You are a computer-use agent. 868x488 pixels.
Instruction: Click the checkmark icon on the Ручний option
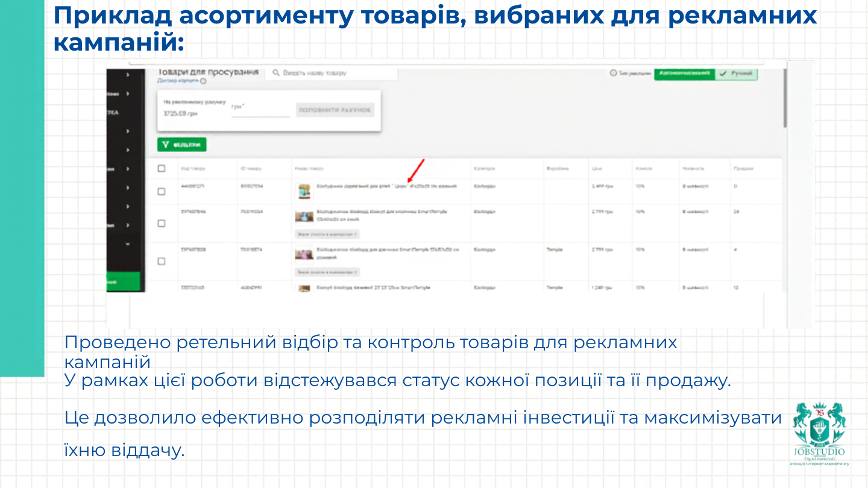point(723,73)
